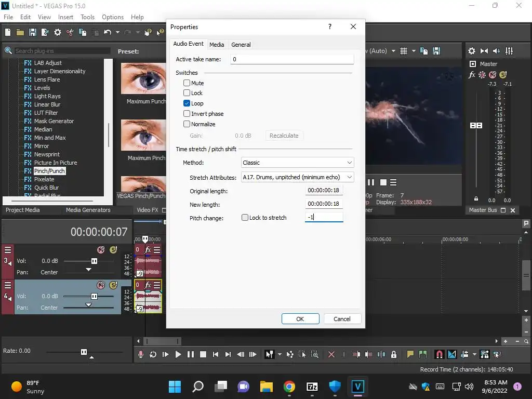Open Project Properties gear icon in toolbar
The height and width of the screenshot is (399, 532).
[58, 32]
